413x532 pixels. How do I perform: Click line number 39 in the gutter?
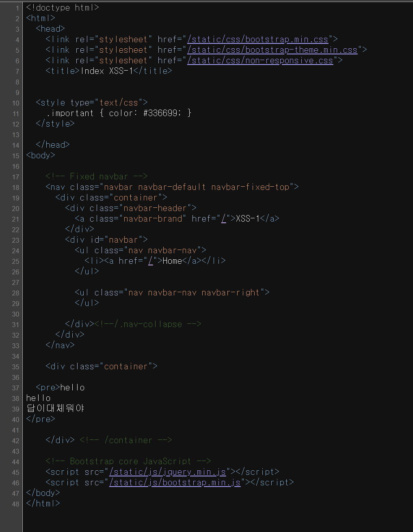click(x=16, y=409)
